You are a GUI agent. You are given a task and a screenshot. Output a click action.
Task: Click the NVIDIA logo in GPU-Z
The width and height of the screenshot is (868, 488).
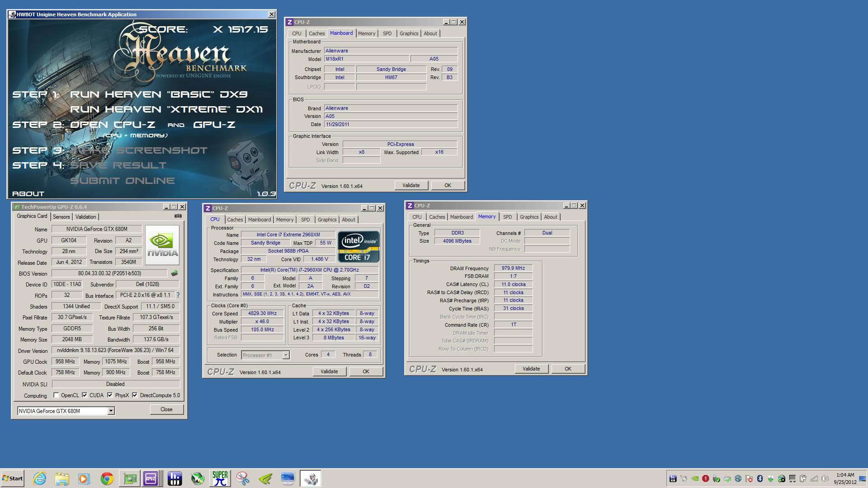(162, 245)
